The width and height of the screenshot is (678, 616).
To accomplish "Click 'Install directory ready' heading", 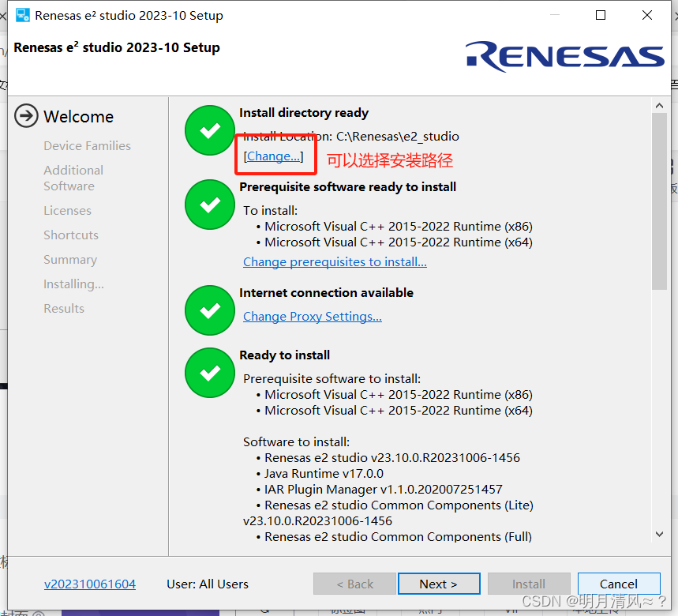I will [x=304, y=113].
